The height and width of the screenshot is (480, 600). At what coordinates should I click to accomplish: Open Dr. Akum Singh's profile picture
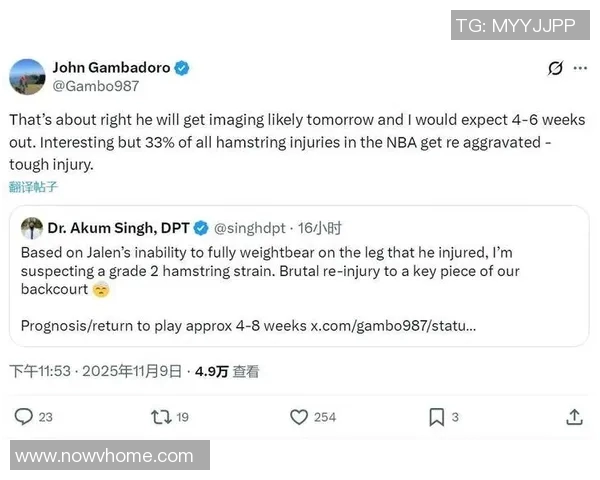coord(31,228)
